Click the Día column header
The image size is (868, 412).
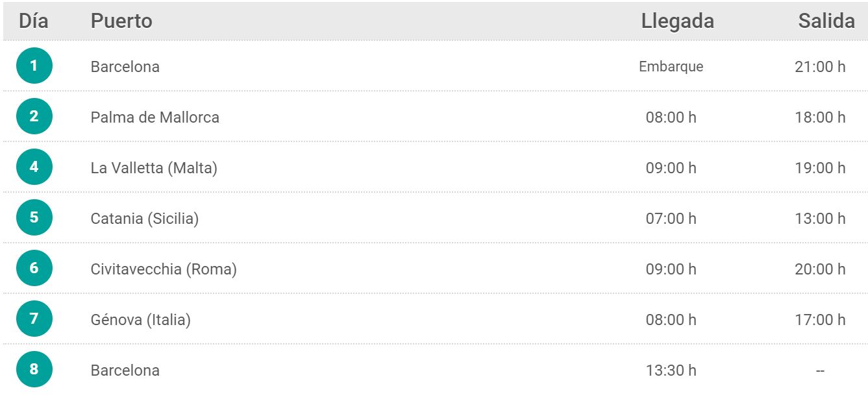coord(34,21)
